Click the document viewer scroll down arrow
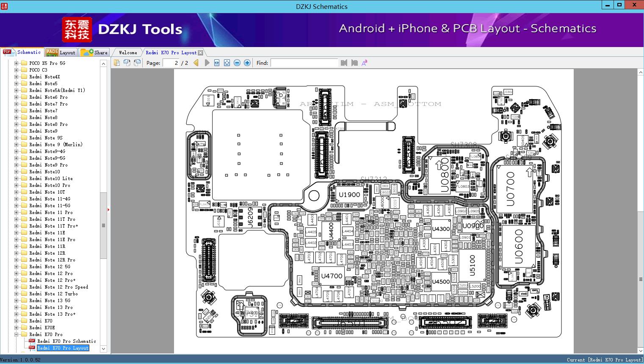644x364 pixels. (x=641, y=351)
